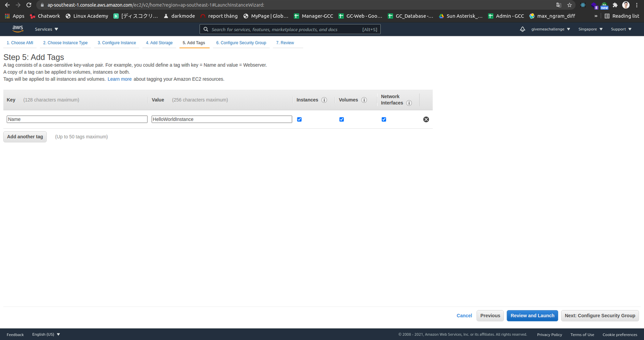
Task: Go to 3. Configure Instance step
Action: [x=117, y=43]
